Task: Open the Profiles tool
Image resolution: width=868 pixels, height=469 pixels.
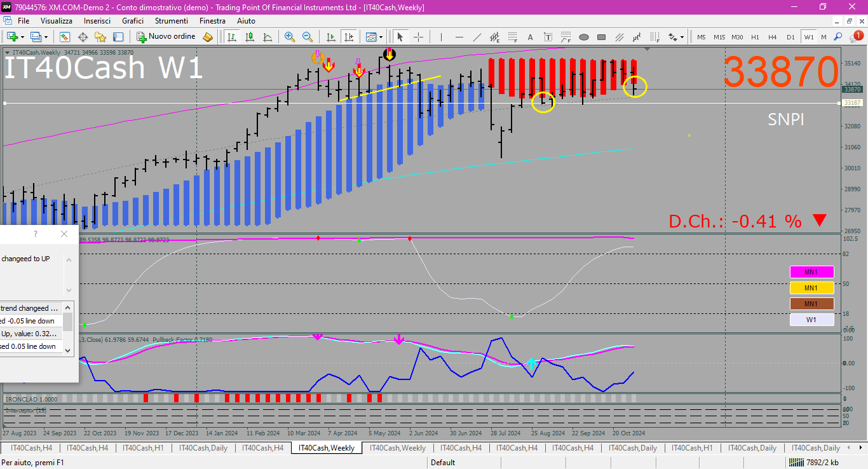Action: [36, 37]
